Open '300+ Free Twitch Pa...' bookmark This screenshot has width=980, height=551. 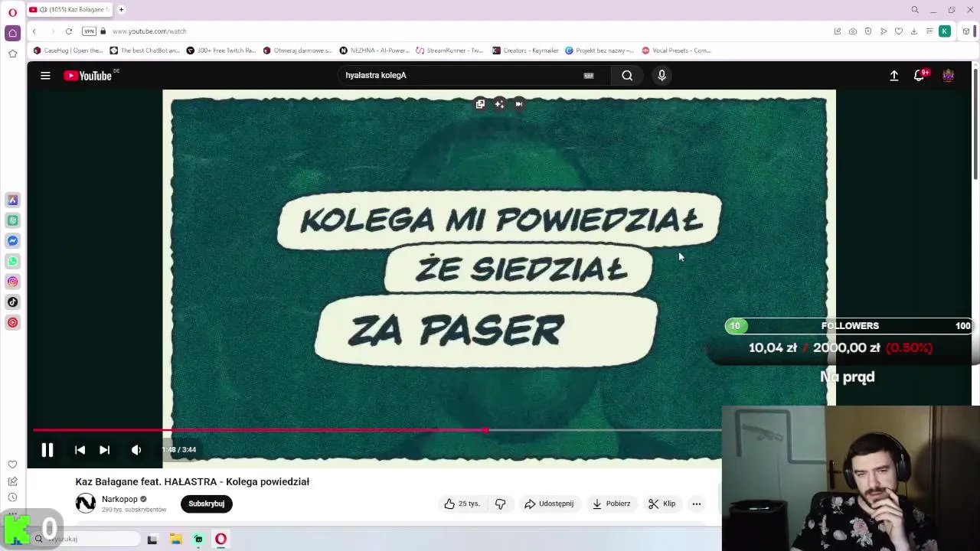point(221,51)
